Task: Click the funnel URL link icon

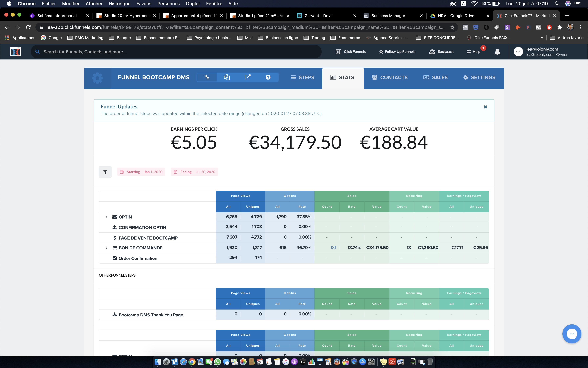Action: pos(207,77)
